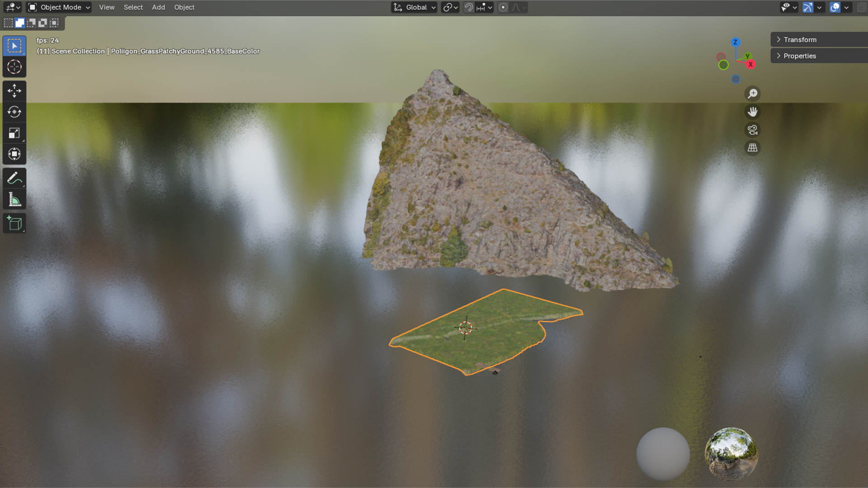The height and width of the screenshot is (488, 868).
Task: Select the Add Cube tool
Action: click(x=14, y=224)
